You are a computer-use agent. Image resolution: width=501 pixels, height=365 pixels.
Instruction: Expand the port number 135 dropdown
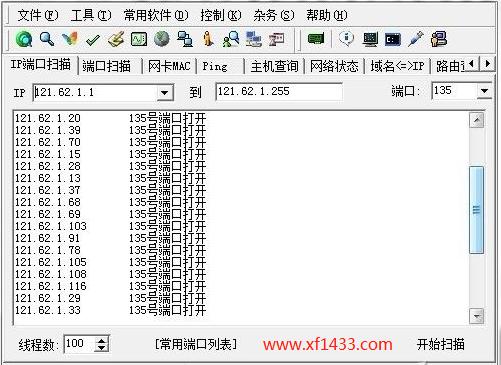484,91
